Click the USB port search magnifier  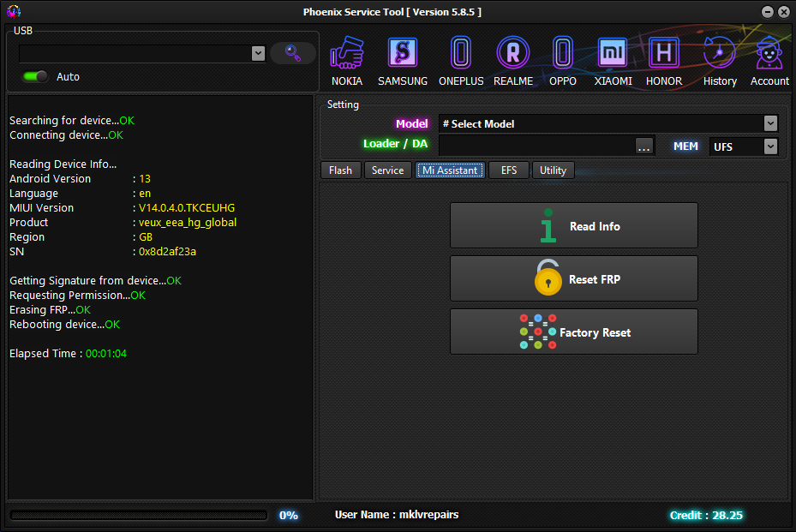point(293,53)
